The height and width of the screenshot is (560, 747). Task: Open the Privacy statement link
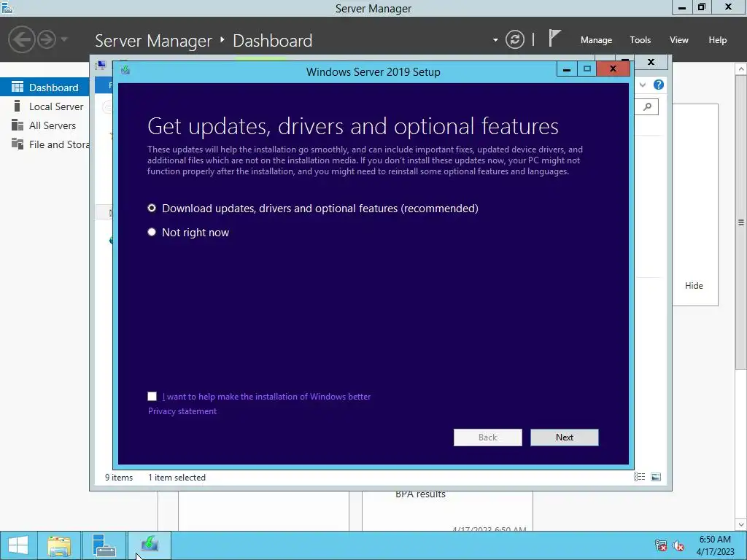coord(182,411)
